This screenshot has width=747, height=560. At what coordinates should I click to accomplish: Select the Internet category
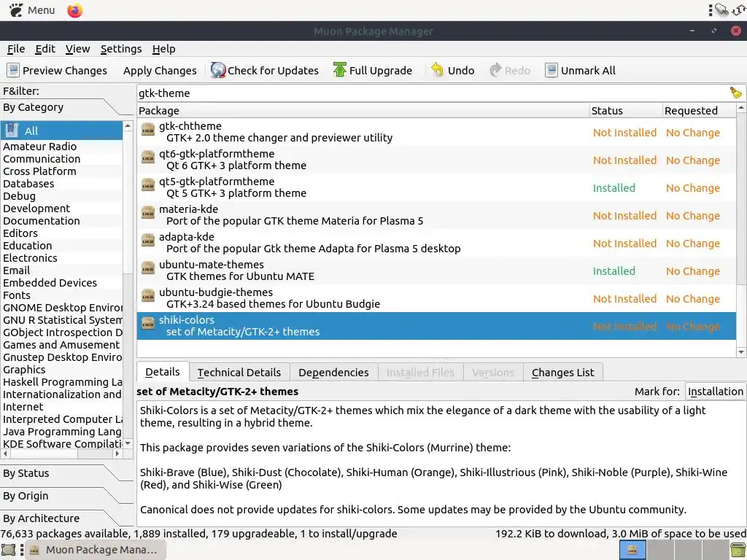click(x=61, y=407)
